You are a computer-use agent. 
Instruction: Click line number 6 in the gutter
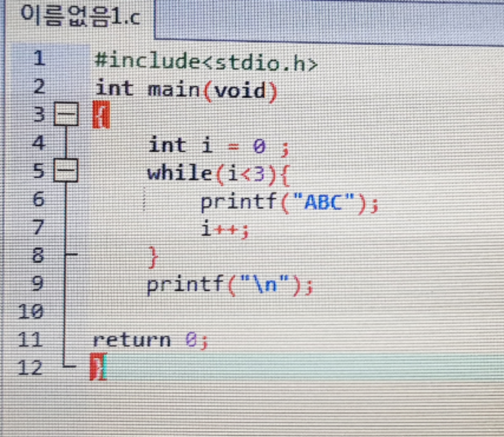tap(38, 200)
